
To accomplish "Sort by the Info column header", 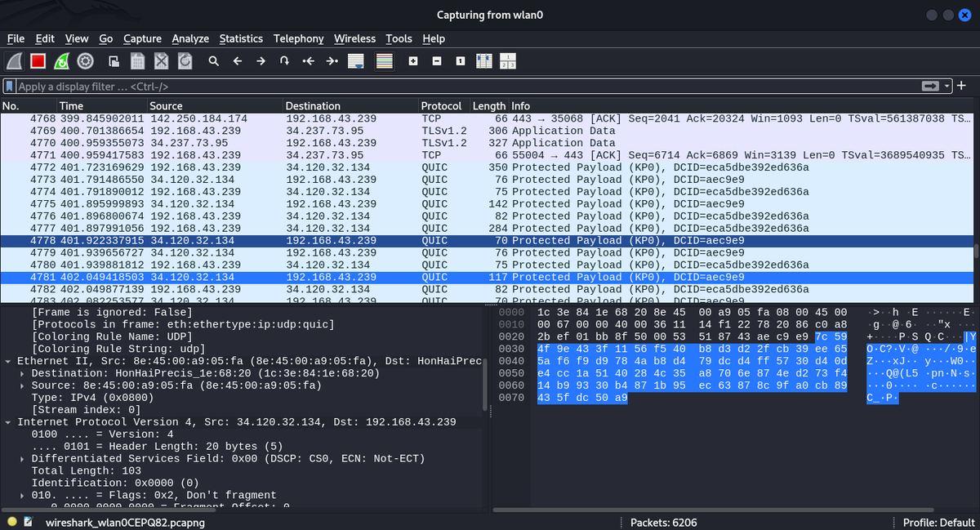I will click(742, 106).
